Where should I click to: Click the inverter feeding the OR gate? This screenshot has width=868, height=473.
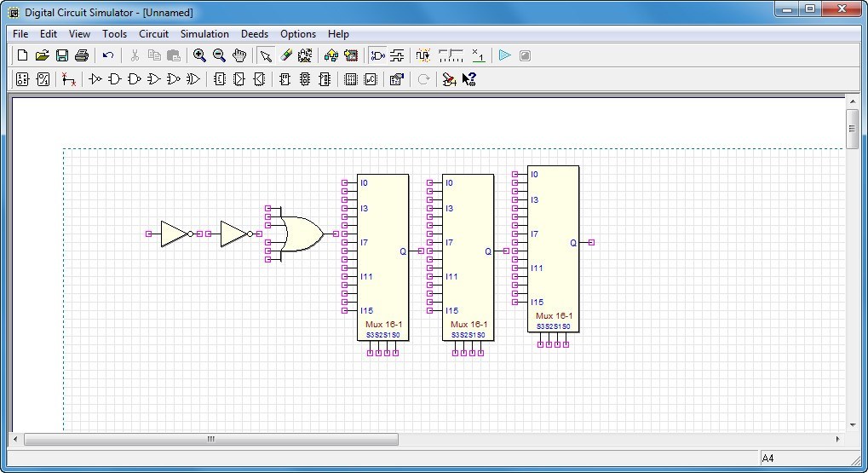233,234
